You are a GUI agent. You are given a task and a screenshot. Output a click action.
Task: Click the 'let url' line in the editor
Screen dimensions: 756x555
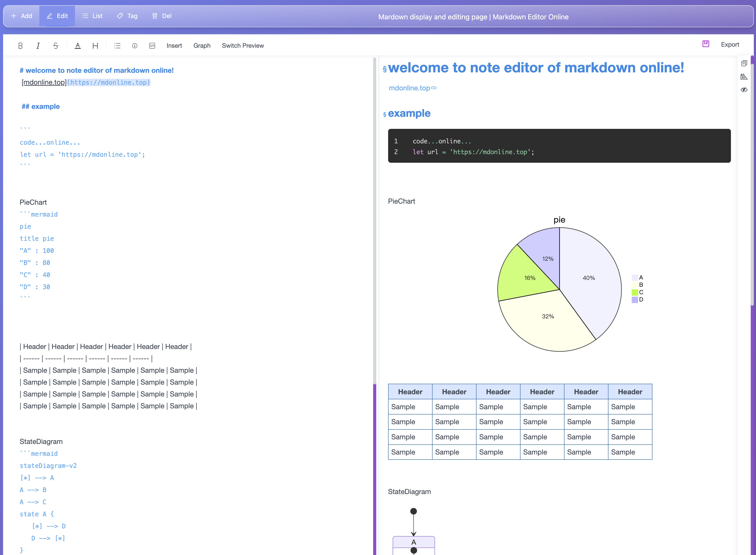point(82,155)
